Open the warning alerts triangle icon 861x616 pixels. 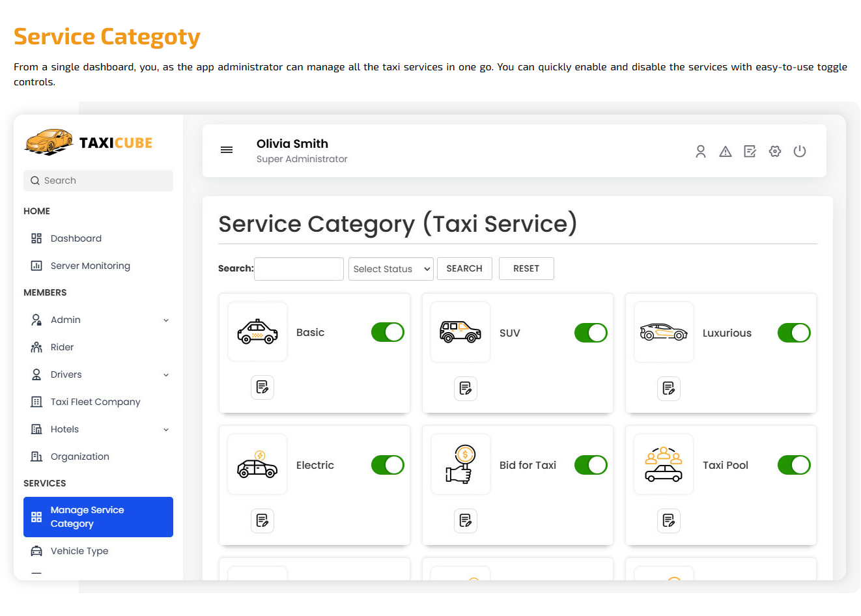(726, 151)
